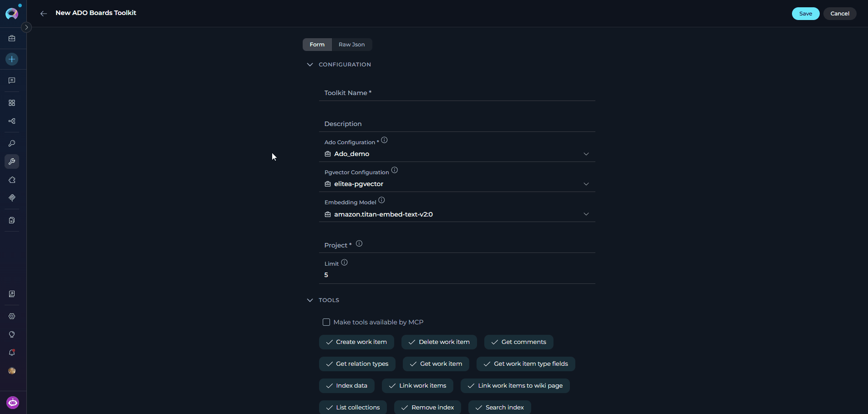Toggle the Create work item tool
The width and height of the screenshot is (868, 414).
coord(356,342)
